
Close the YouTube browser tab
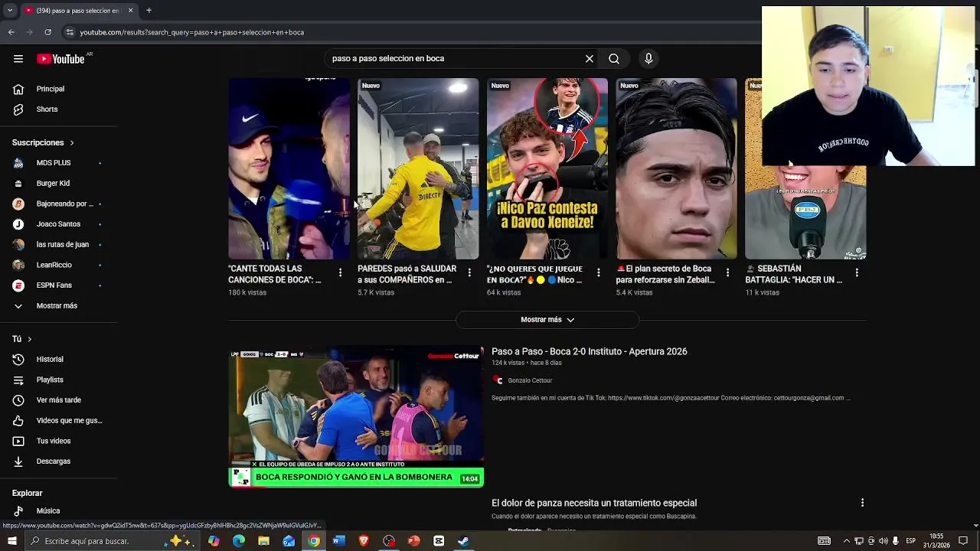click(x=130, y=11)
